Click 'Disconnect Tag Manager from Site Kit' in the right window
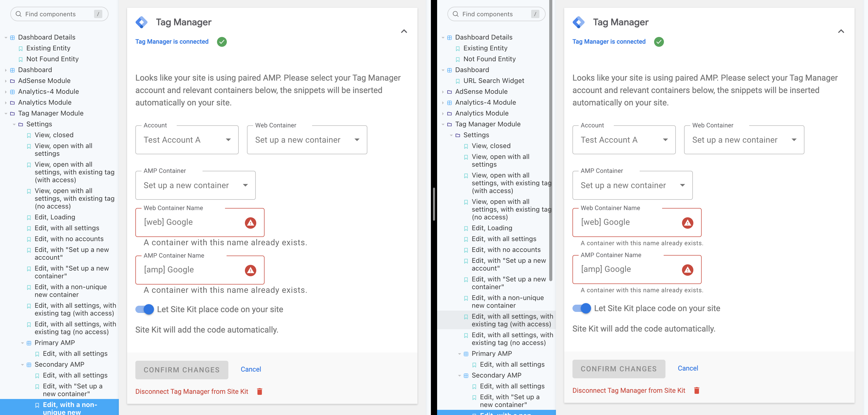The height and width of the screenshot is (415, 868). click(629, 390)
